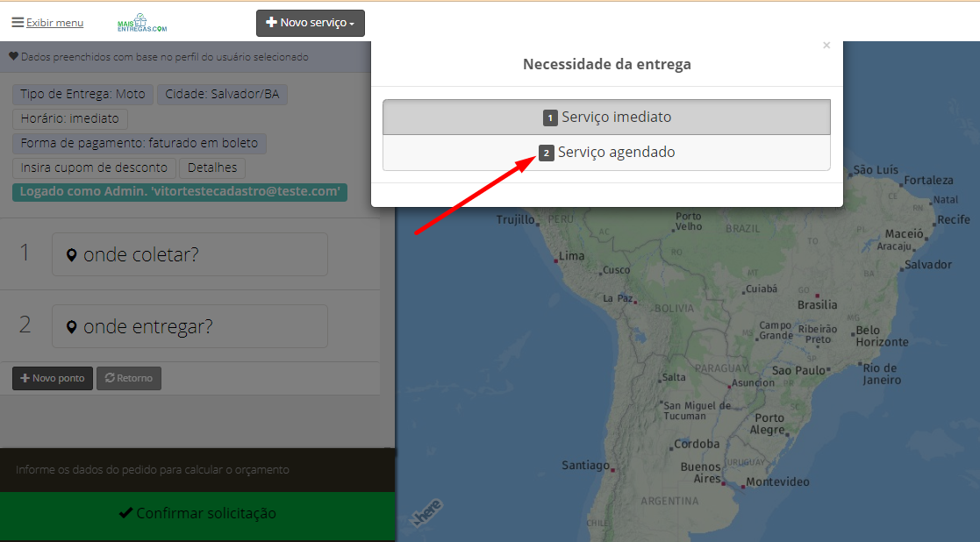Click the Cusco label on the map

click(x=616, y=270)
